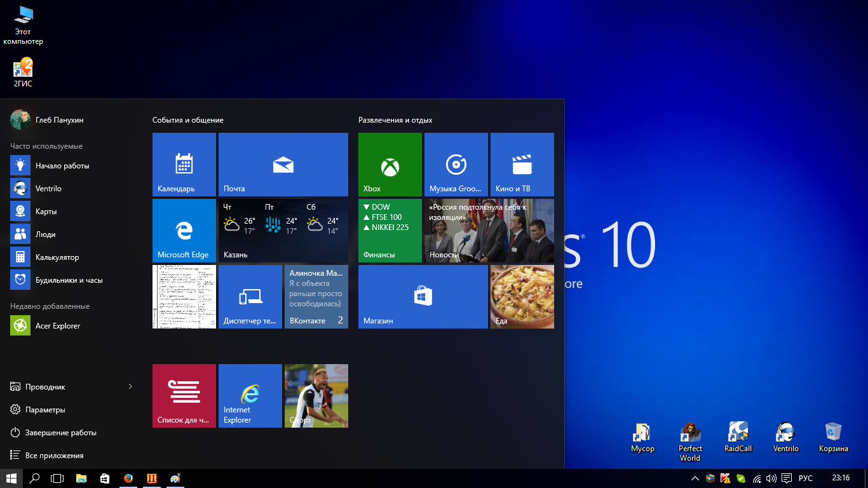This screenshot has width=868, height=488.
Task: Open the Календарь tile
Action: [184, 165]
